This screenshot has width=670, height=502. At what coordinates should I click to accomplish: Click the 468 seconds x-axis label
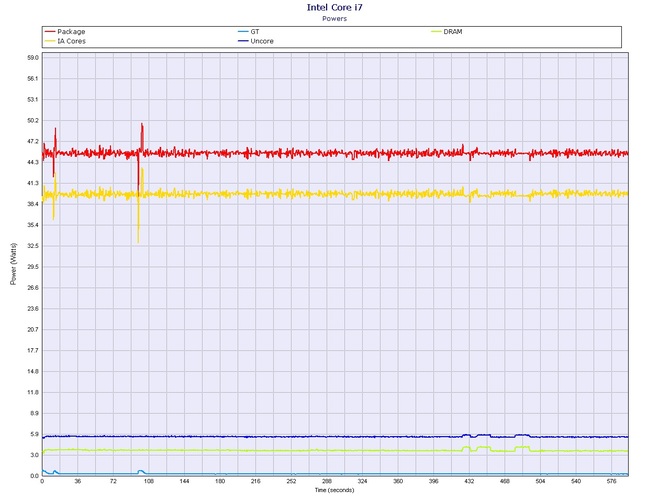505,481
